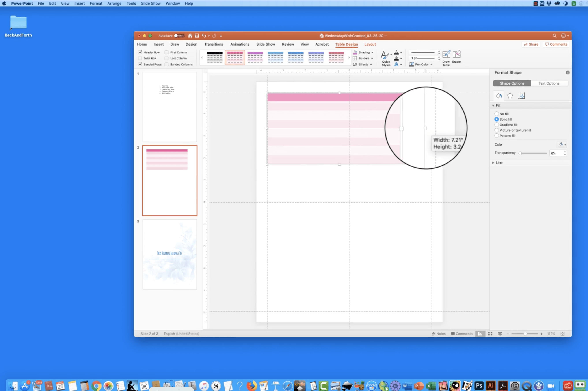Close the Format Shape pane

pos(568,73)
